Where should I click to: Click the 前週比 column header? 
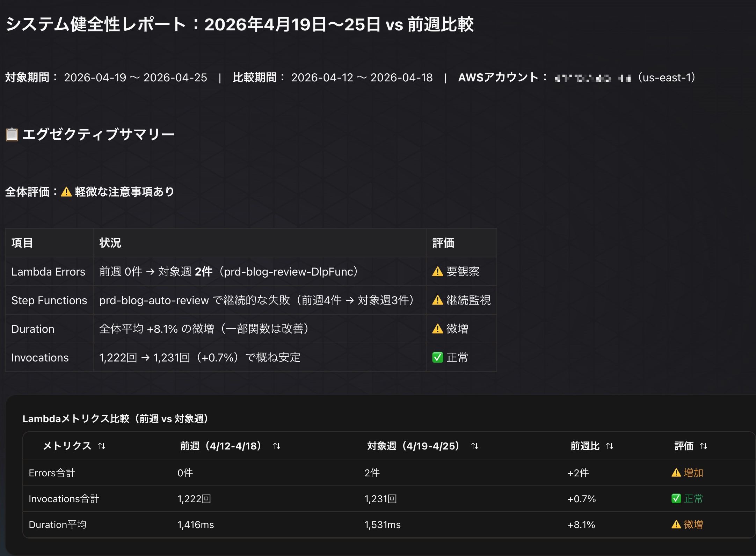[585, 446]
